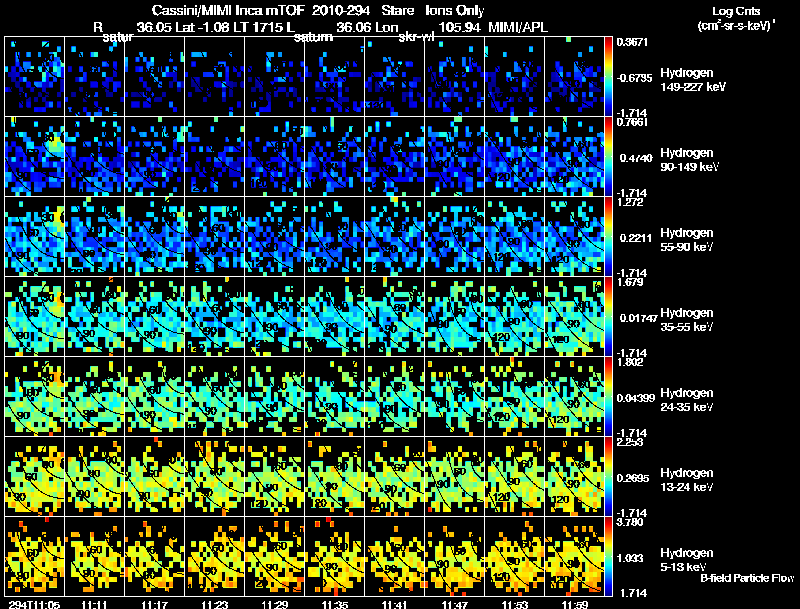Open the 5-13 keV panel at 11:59

(x=574, y=556)
